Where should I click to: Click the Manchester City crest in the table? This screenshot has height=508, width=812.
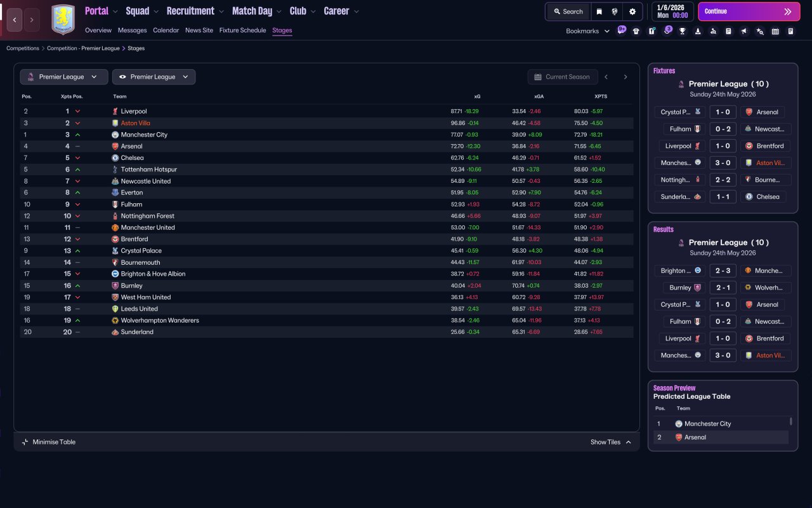pyautogui.click(x=115, y=135)
